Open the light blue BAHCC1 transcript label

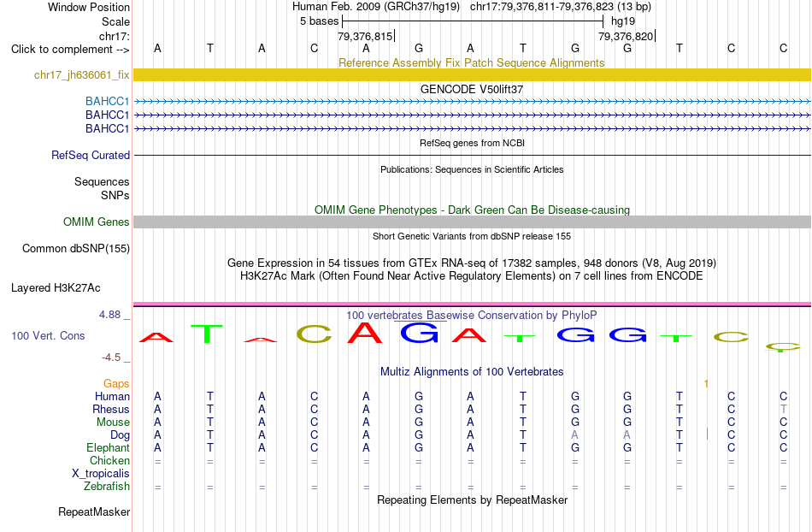tap(107, 101)
